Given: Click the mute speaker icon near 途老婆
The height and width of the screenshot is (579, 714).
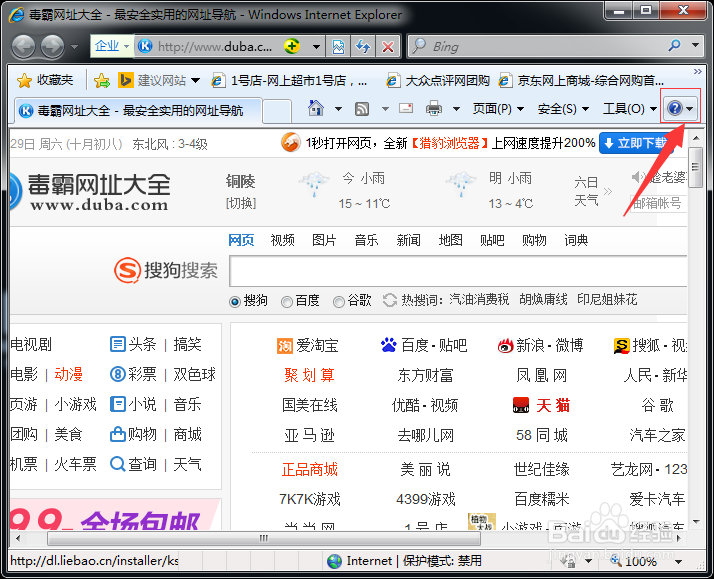Looking at the screenshot, I should click(638, 177).
